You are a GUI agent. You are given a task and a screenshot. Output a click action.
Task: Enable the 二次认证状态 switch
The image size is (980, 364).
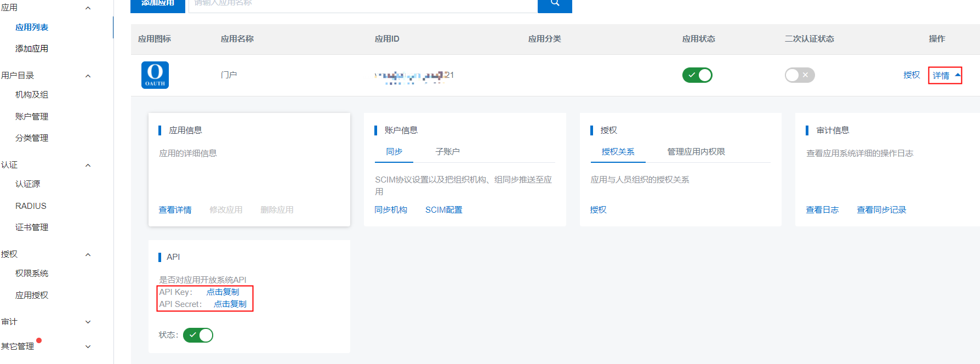point(800,75)
